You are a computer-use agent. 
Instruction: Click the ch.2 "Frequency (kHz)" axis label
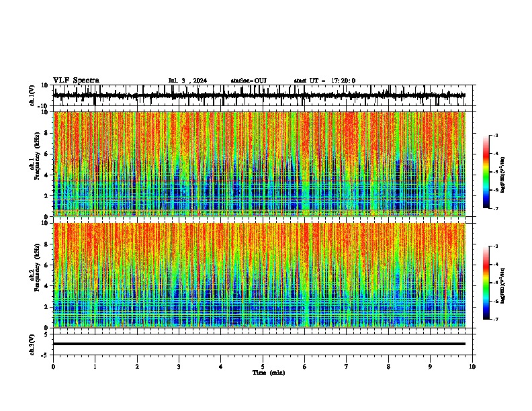tap(38, 267)
